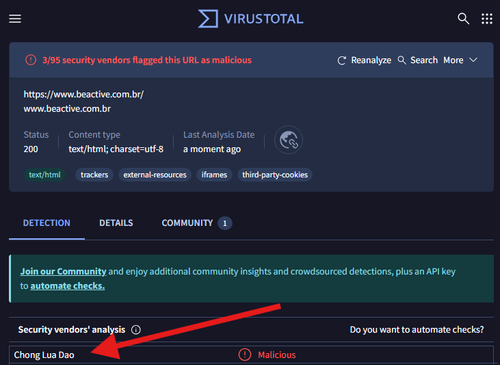
Task: Click the VirusTotal logo
Action: click(x=251, y=19)
